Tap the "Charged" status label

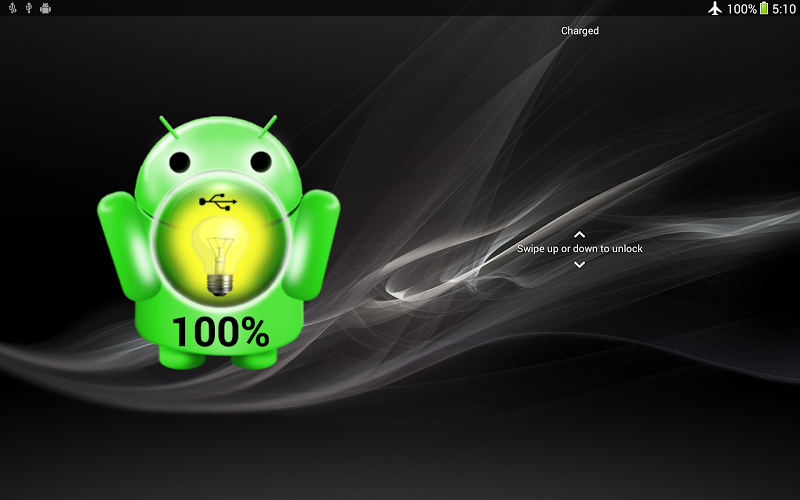[580, 31]
